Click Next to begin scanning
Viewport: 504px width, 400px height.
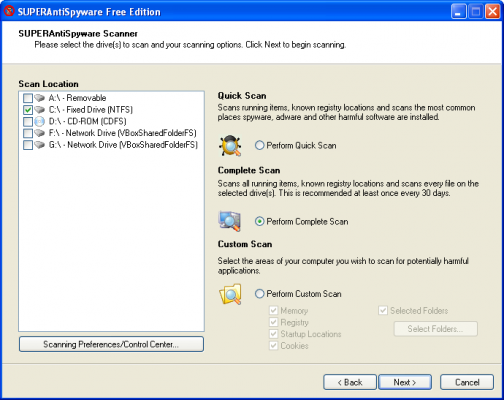(405, 382)
